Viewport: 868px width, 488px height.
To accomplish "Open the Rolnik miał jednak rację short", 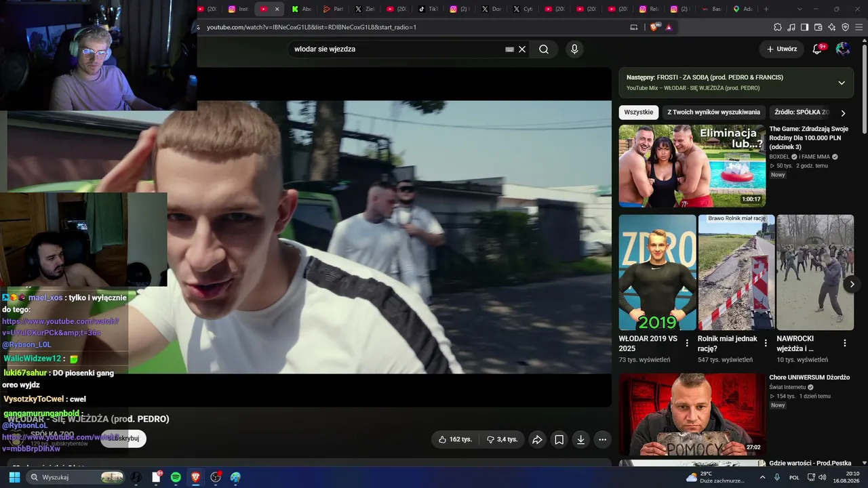I will 736,272.
